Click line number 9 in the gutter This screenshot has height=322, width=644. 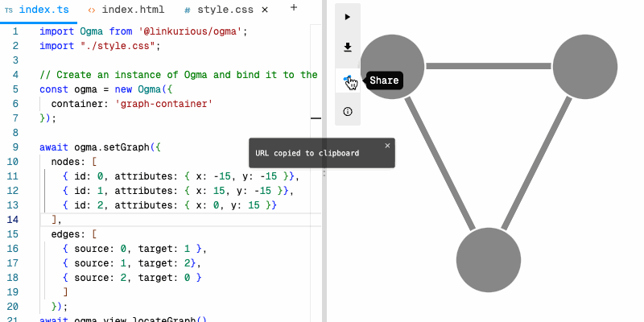click(x=15, y=147)
